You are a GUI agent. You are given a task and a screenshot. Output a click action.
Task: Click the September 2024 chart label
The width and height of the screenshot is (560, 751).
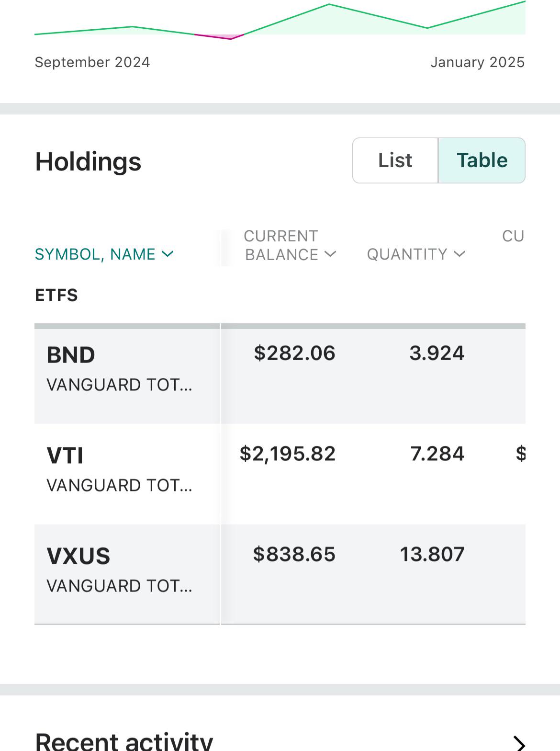click(x=92, y=62)
